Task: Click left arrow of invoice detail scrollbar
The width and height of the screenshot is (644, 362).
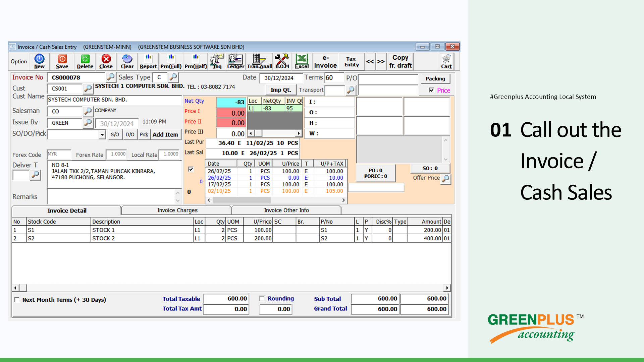Action: [15, 288]
